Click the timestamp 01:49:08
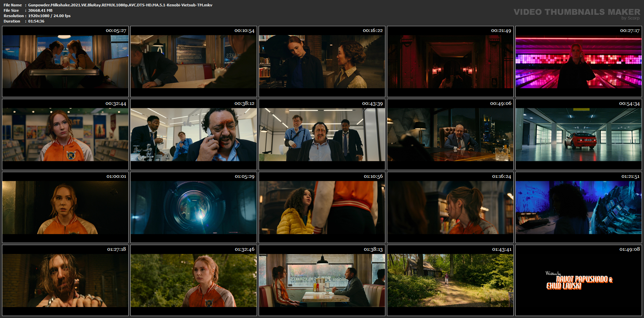Image resolution: width=644 pixels, height=318 pixels. click(630, 249)
